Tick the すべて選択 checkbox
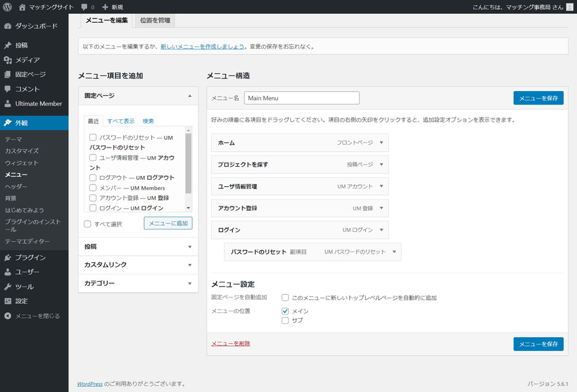Screen dimensions: 577x392 pyautogui.click(x=87, y=224)
